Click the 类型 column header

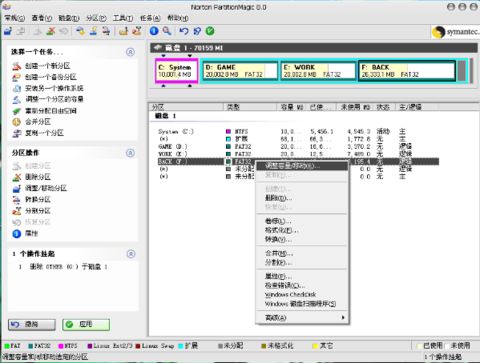tap(250, 107)
